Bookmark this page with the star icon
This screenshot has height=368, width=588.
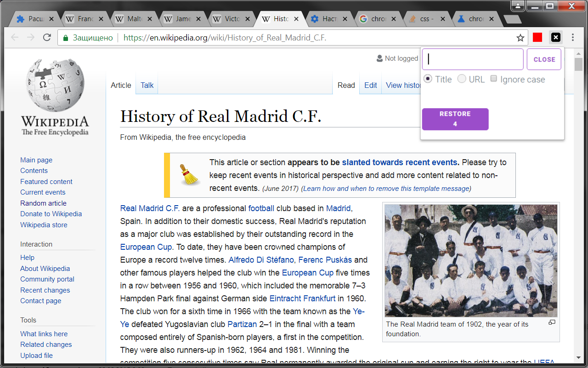(x=520, y=38)
